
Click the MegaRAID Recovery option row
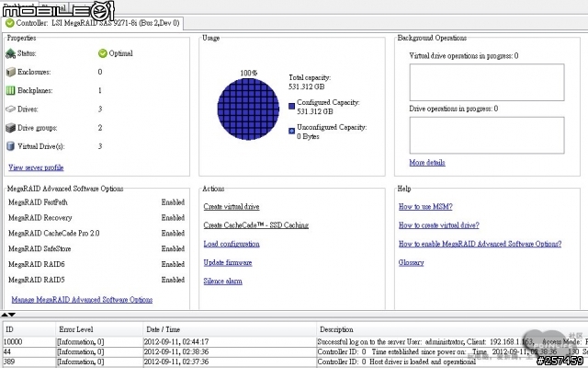[x=96, y=218]
